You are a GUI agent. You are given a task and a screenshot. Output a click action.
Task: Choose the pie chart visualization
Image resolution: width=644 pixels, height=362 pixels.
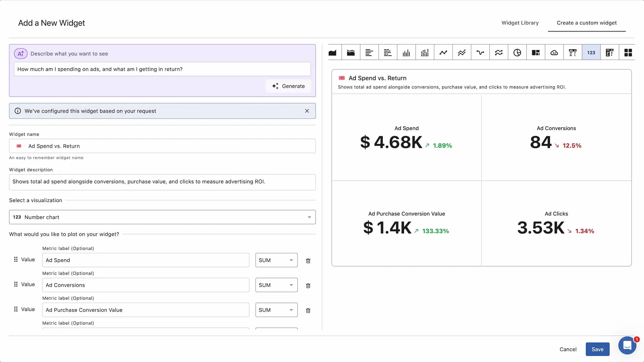[517, 52]
